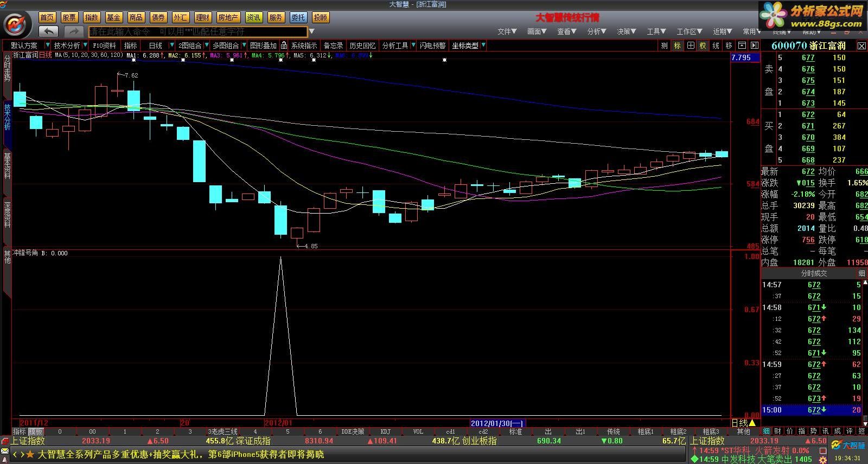Expand the 日线 period dropdown arrow
This screenshot has width=868, height=464.
coord(172,46)
